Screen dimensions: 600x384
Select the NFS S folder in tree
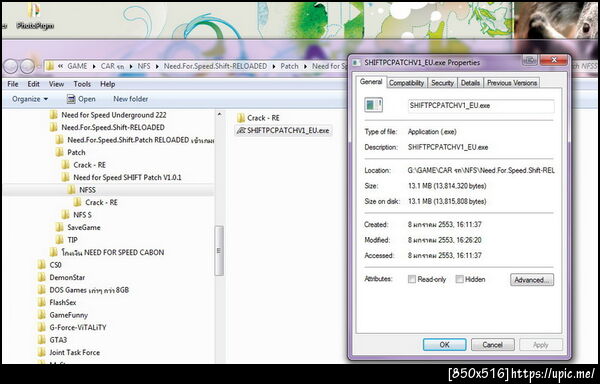pyautogui.click(x=82, y=215)
